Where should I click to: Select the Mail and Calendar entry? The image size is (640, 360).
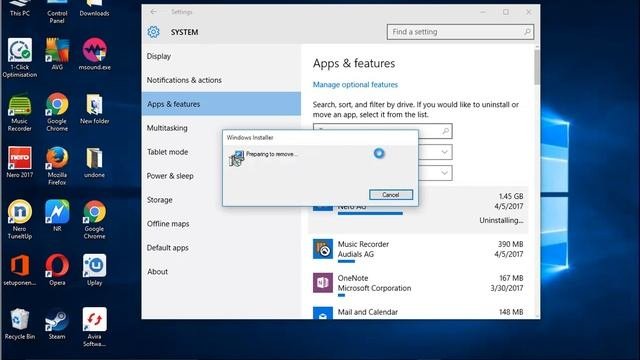coord(418,312)
